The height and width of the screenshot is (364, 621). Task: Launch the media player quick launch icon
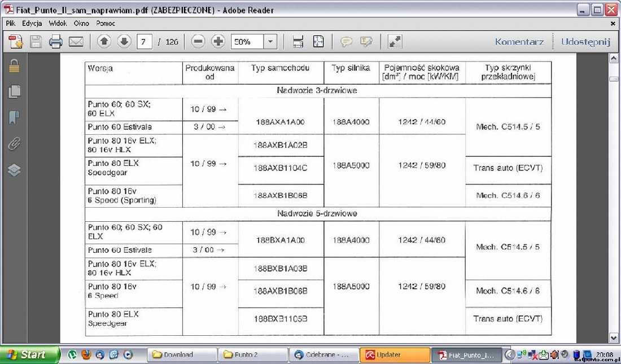(x=128, y=354)
